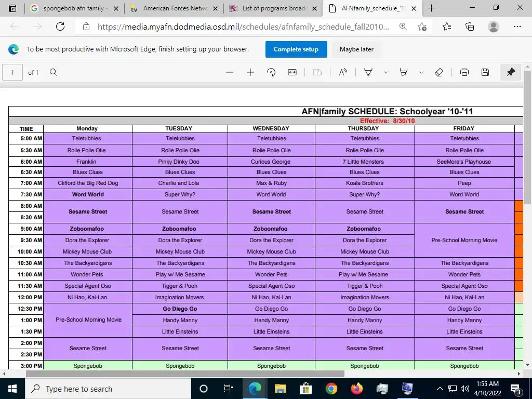Close the List of programs tab

click(315, 8)
